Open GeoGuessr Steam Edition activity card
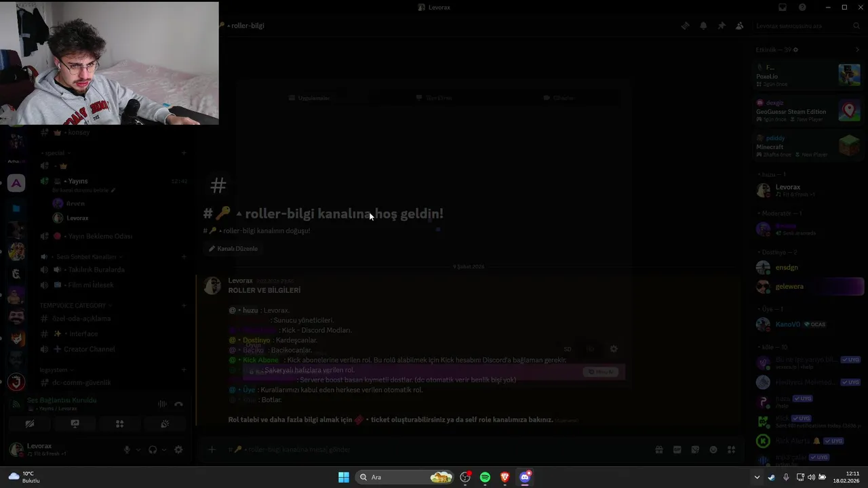Screen dimensions: 868x488 tap(808, 110)
